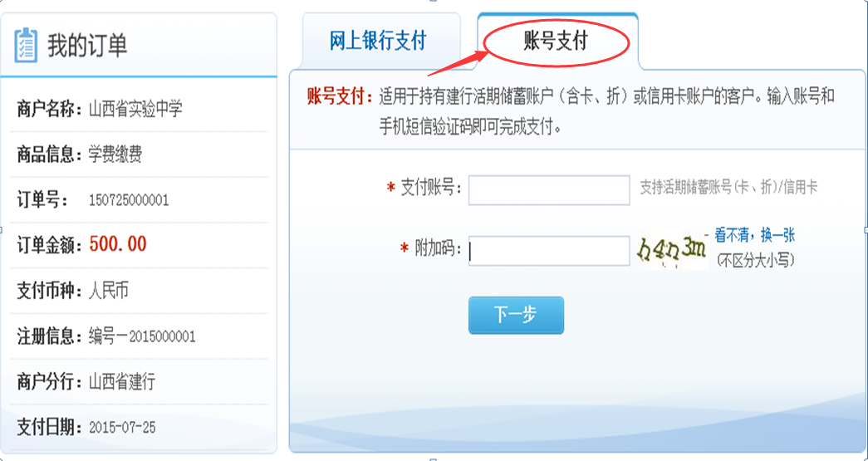The height and width of the screenshot is (461, 868).
Task: Click the red 账号支付 description label
Action: pos(341,97)
